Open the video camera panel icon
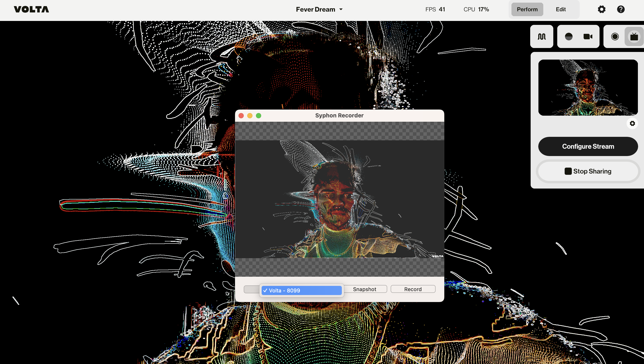 point(588,36)
